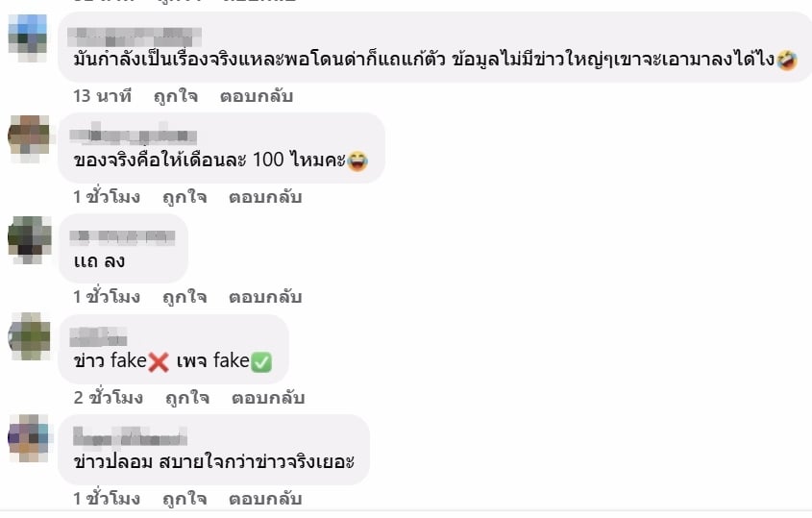This screenshot has width=812, height=518.
Task: Click ตอบกลับ under 'ข่าวปลอม สบายใจกว่า' comment
Action: (265, 499)
